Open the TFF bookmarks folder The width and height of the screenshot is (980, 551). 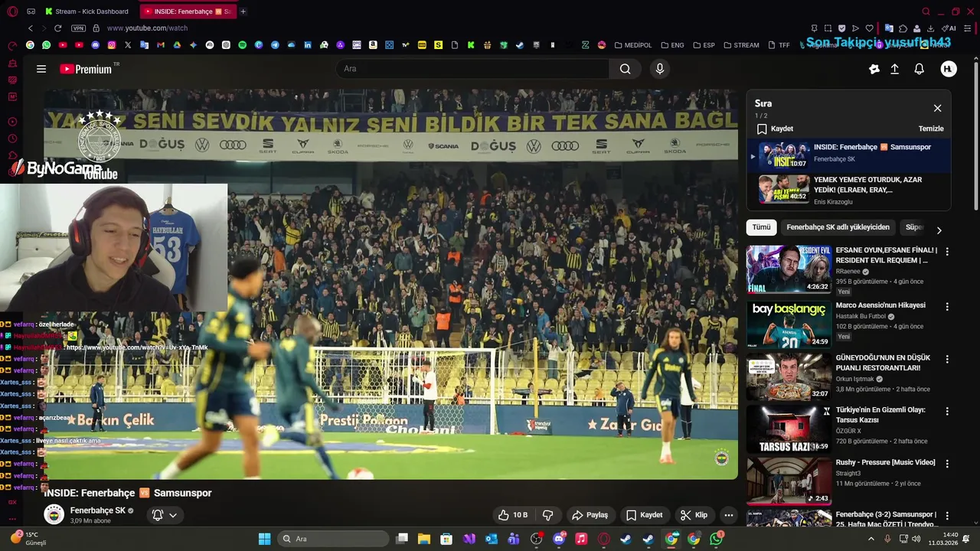click(779, 45)
